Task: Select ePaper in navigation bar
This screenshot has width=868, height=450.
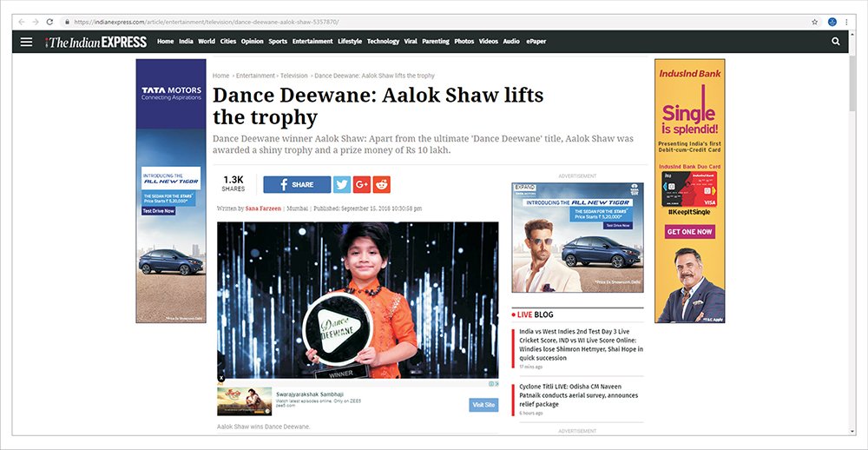Action: [536, 41]
